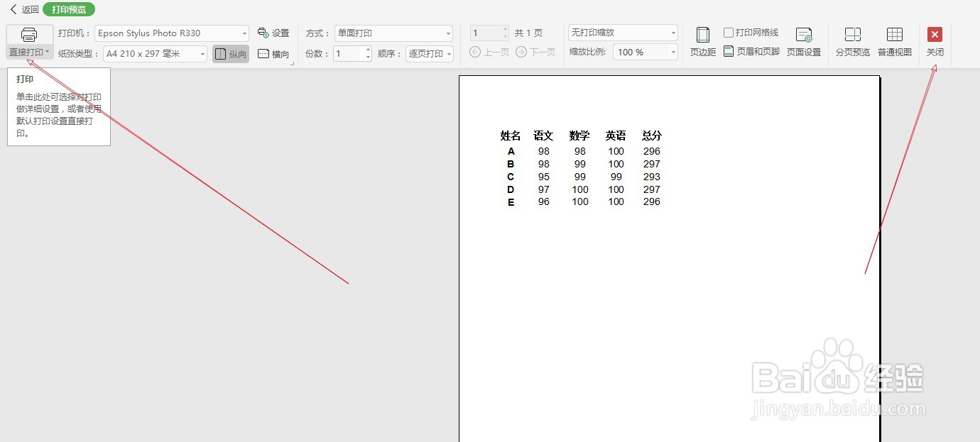Viewport: 980px width, 442px height.
Task: Expand the 直接打印 dropdown arrow
Action: tap(47, 53)
